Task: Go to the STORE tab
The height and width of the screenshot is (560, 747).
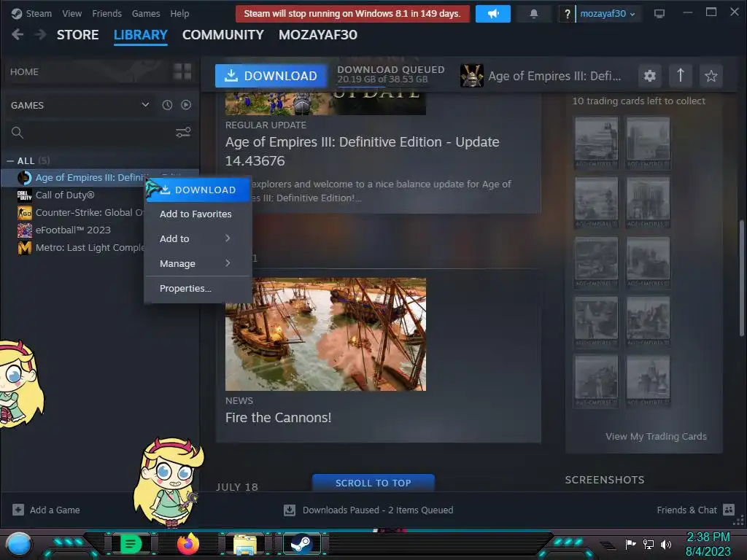Action: point(77,35)
